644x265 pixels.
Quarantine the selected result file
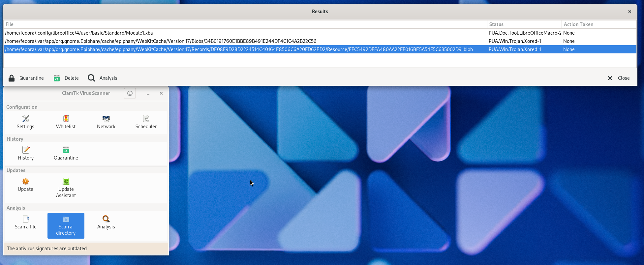point(26,78)
